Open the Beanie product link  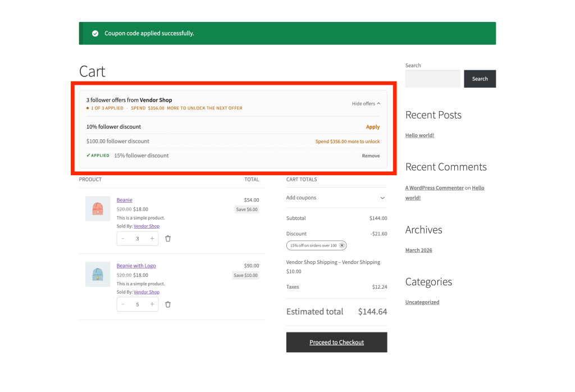pos(124,200)
